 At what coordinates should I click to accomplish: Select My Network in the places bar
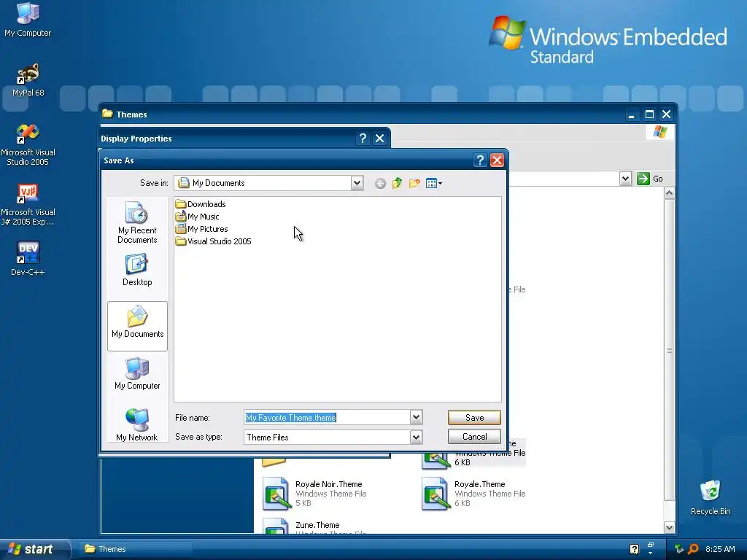(x=137, y=425)
